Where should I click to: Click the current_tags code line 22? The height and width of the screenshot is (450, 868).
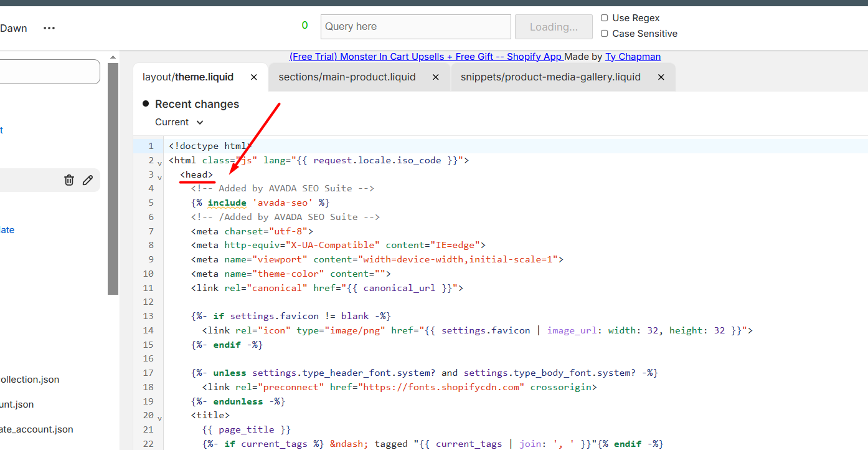[x=433, y=444]
